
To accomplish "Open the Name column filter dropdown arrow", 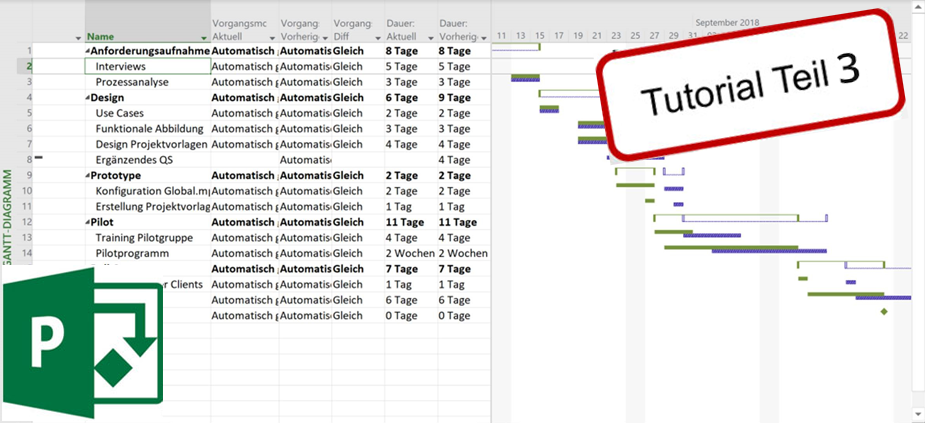I will point(204,37).
